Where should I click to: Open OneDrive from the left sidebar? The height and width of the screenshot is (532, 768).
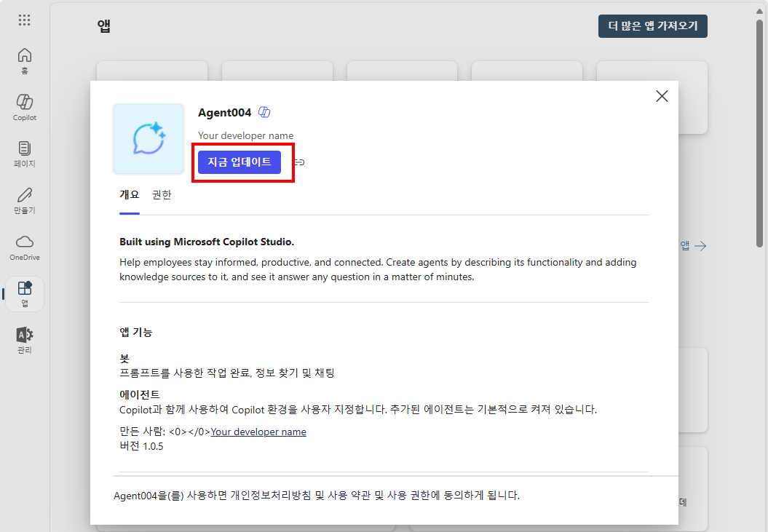click(25, 247)
